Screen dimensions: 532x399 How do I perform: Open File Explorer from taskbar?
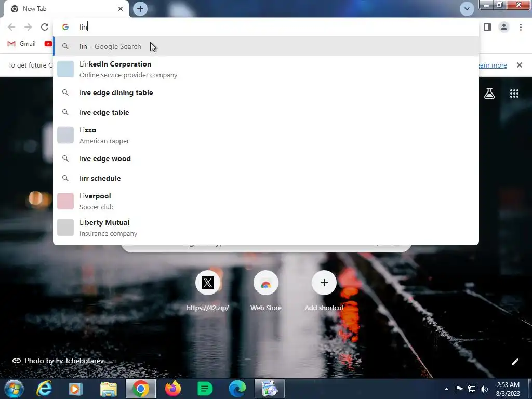[108, 389]
